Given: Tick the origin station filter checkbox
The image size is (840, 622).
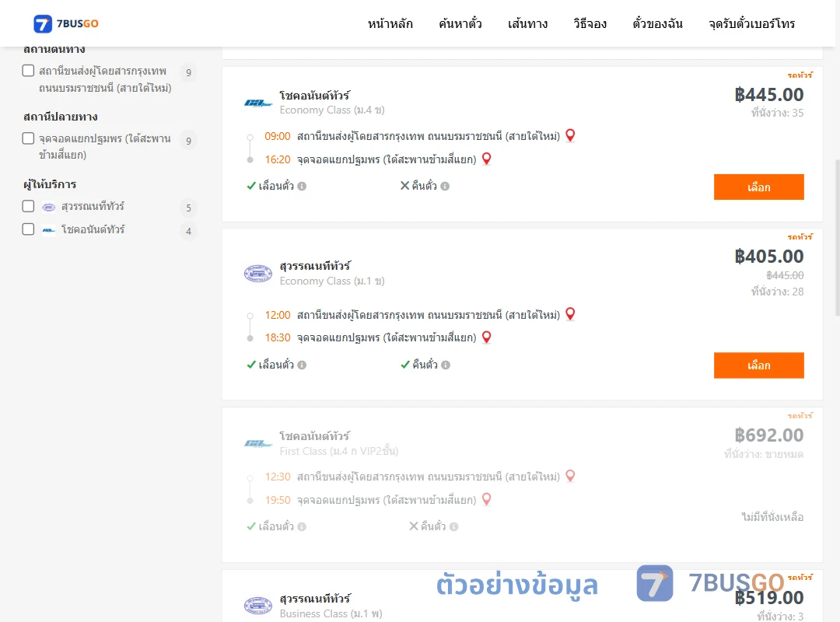Looking at the screenshot, I should point(29,71).
